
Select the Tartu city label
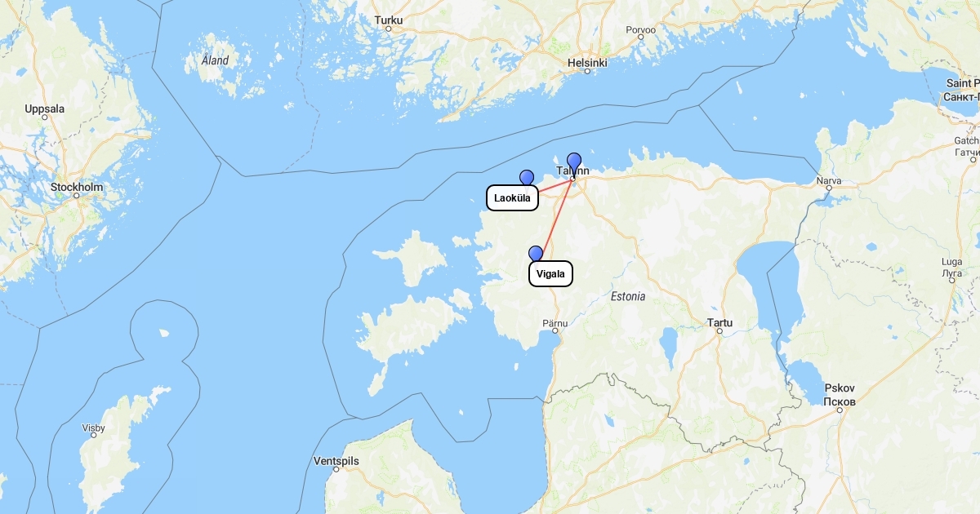719,323
